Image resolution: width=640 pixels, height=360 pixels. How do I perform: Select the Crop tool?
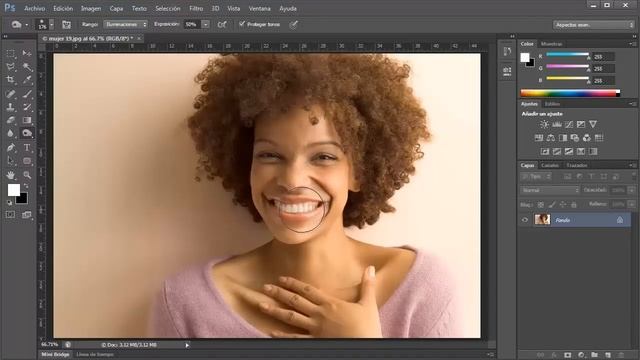(11, 80)
